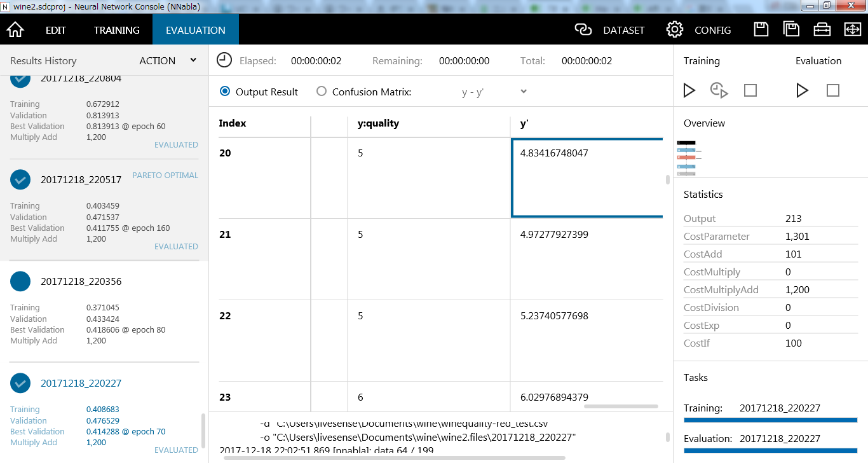868x463 pixels.
Task: Click row index 23 in the table
Action: (225, 397)
